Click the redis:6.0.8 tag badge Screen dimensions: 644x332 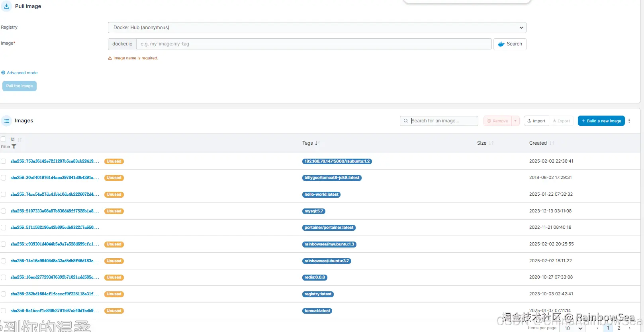[315, 277]
